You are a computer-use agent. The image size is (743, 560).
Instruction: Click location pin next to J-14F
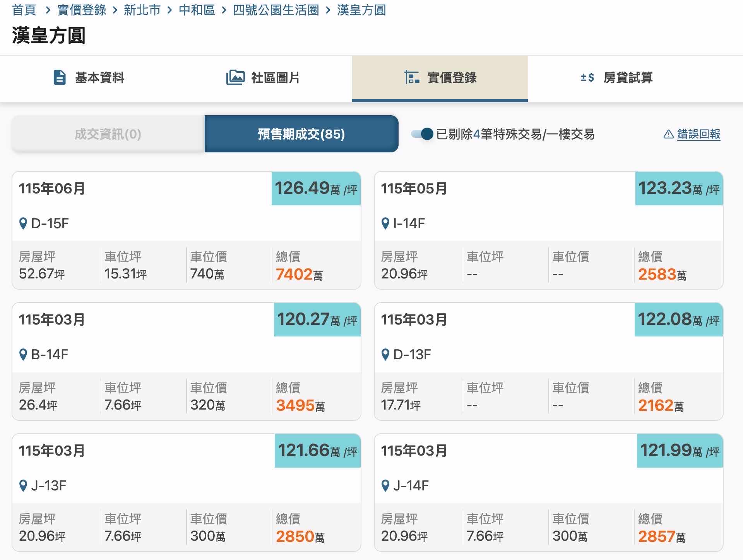(x=385, y=486)
